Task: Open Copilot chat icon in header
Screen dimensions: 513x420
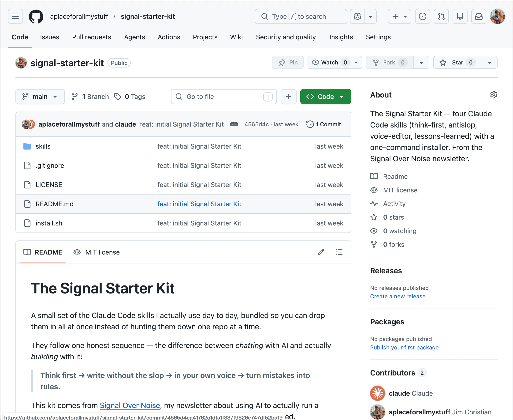Action: pyautogui.click(x=357, y=16)
